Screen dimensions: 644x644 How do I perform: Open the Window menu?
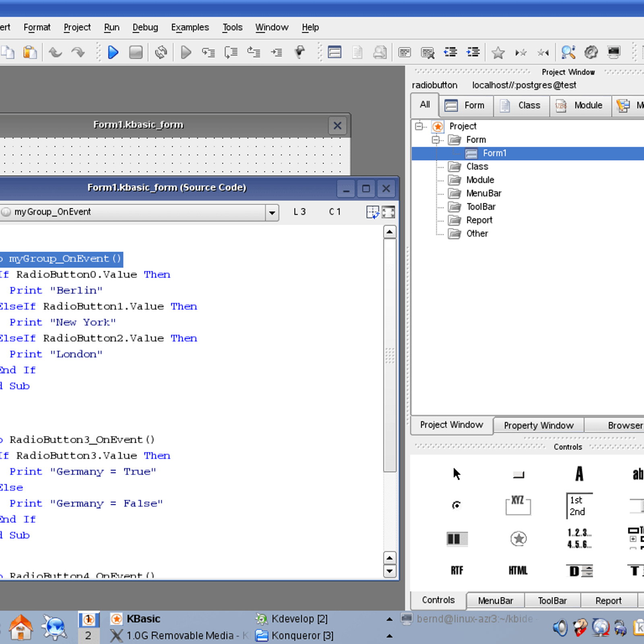272,27
